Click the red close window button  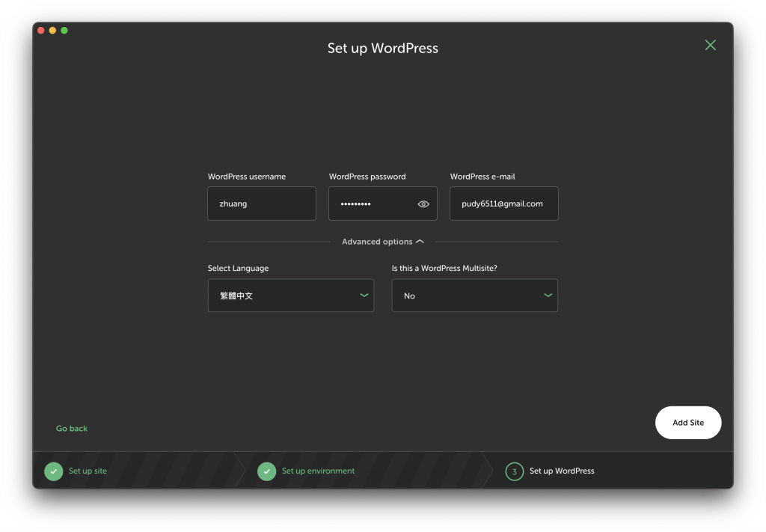click(41, 30)
